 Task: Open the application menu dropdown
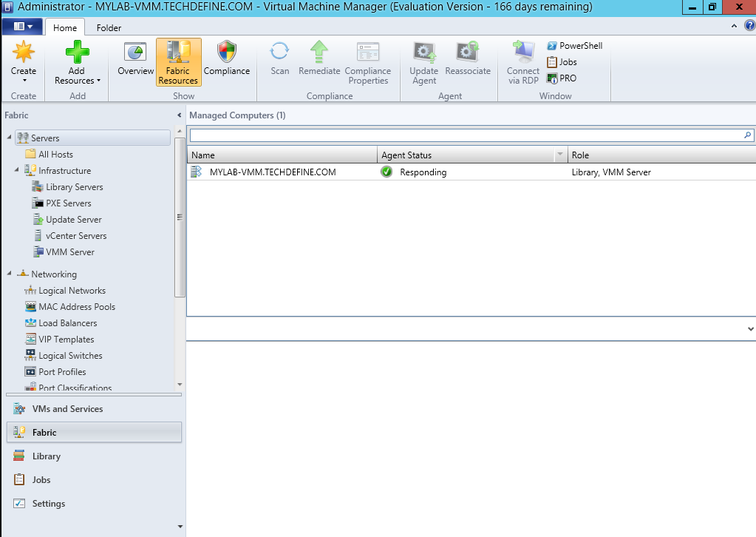coord(23,27)
